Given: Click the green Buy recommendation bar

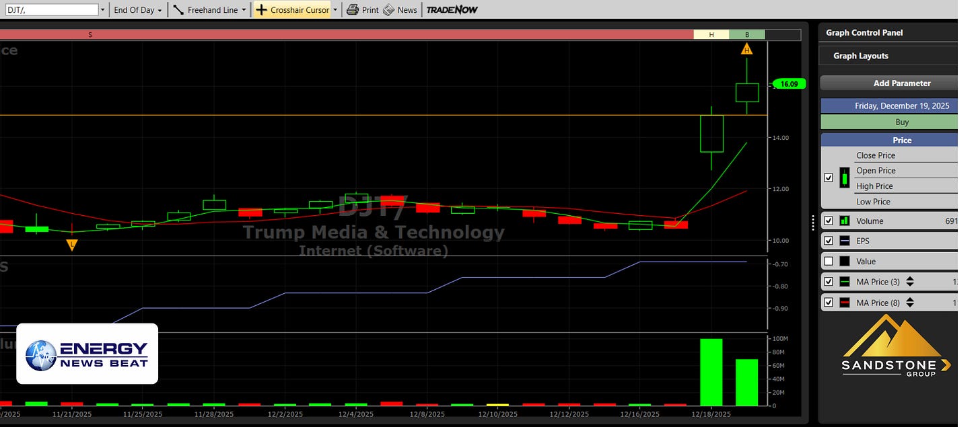Looking at the screenshot, I should click(x=888, y=122).
